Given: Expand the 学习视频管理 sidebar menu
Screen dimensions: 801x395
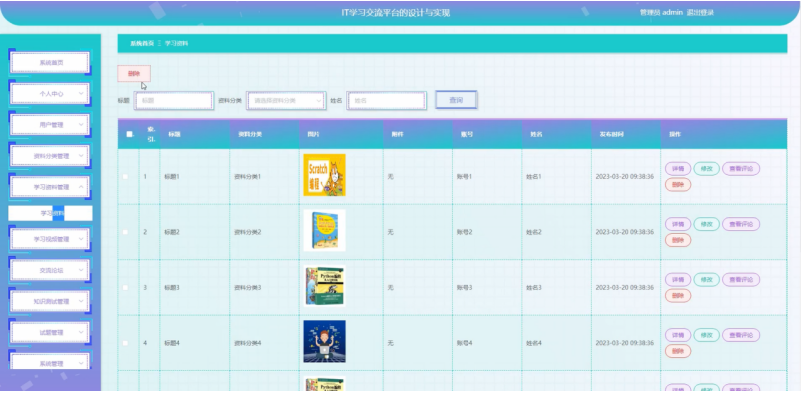Looking at the screenshot, I should 50,239.
